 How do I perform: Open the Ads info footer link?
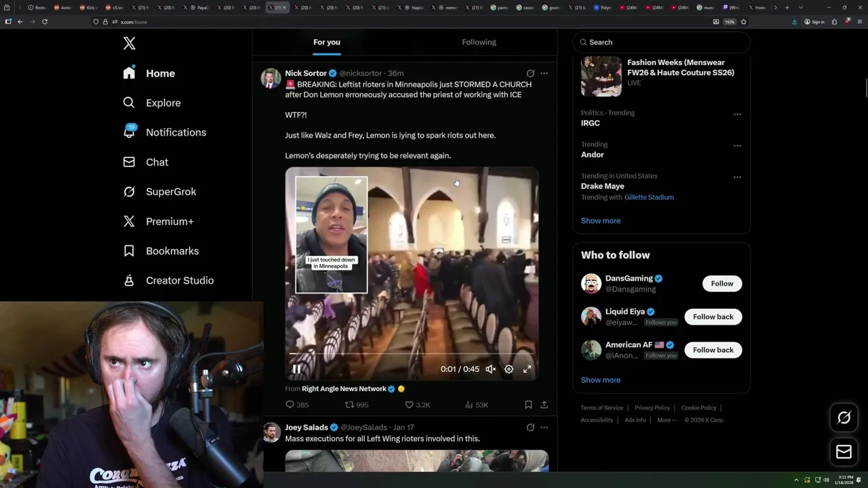click(635, 420)
